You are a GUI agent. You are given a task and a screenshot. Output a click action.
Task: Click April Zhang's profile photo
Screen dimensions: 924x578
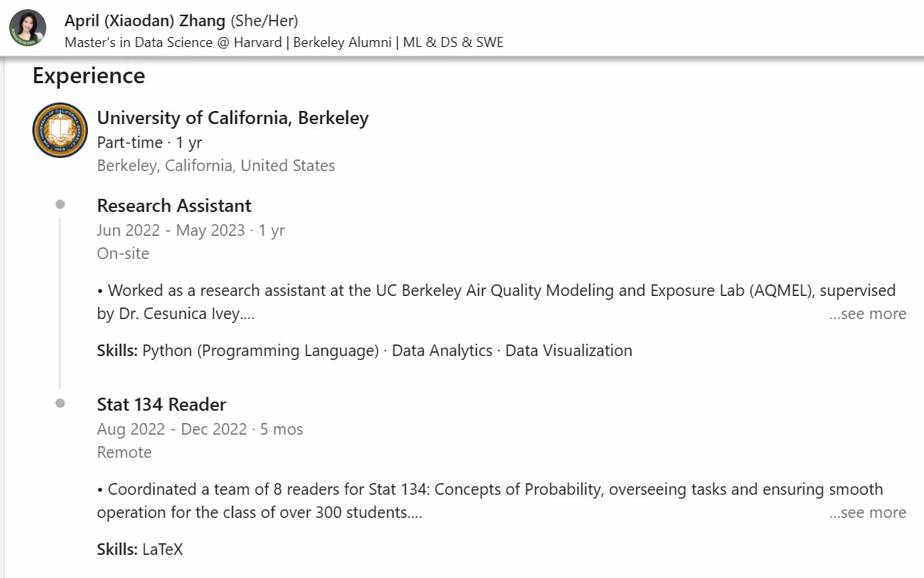tap(27, 27)
